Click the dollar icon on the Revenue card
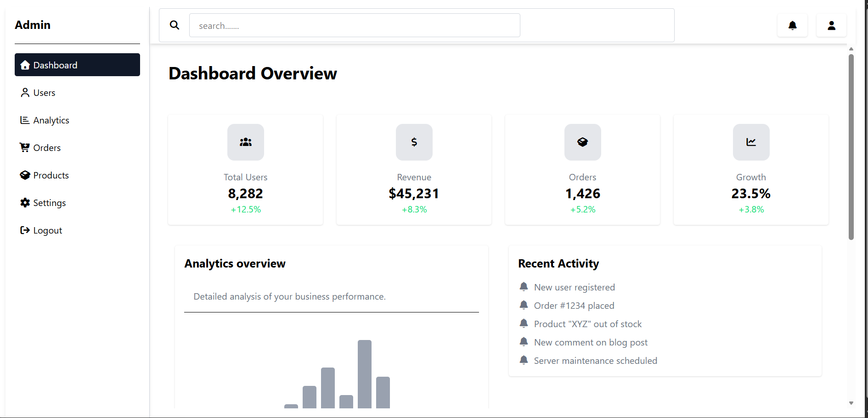This screenshot has width=868, height=418. (414, 142)
